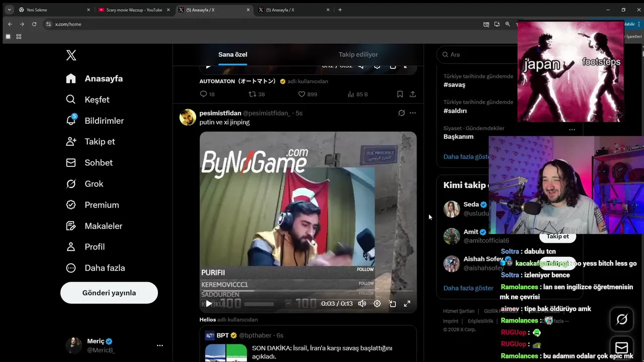
Task: View AUTOMATON post analytics 85 B
Action: [358, 94]
